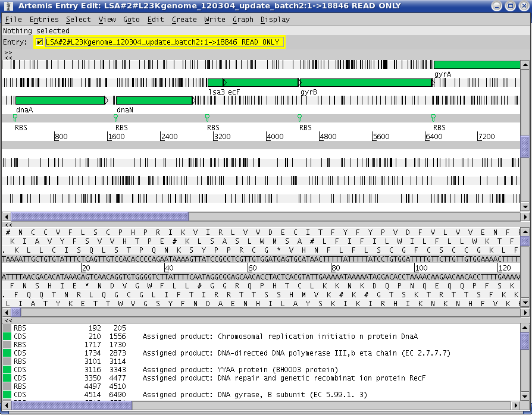Viewport: 532px width, 415px height.
Task: Click the '>>' expand arrows under Entry
Action: pyautogui.click(x=8, y=52)
